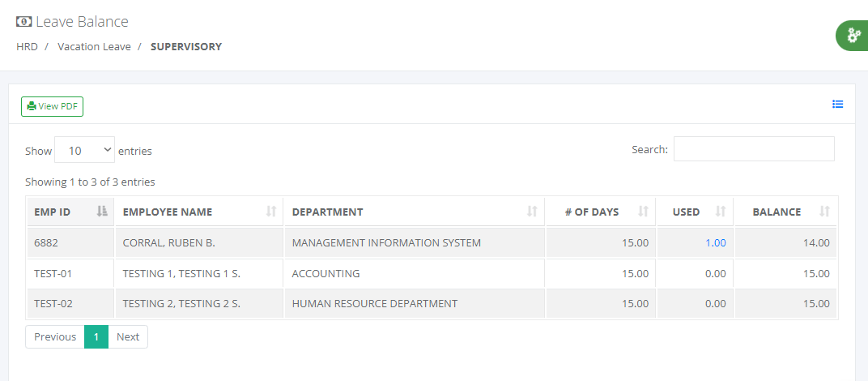
Task: Click the Vacation Leave breadcrumb
Action: pos(94,46)
